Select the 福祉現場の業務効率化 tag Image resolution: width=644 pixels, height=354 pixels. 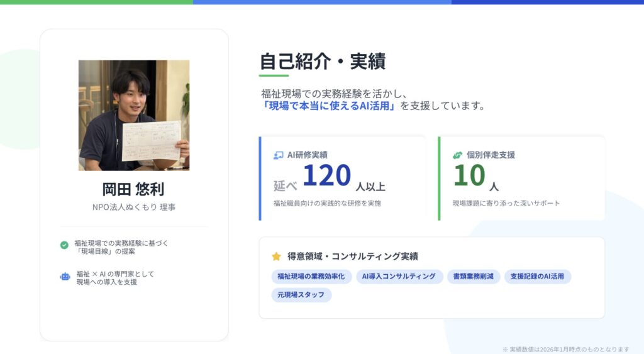311,277
